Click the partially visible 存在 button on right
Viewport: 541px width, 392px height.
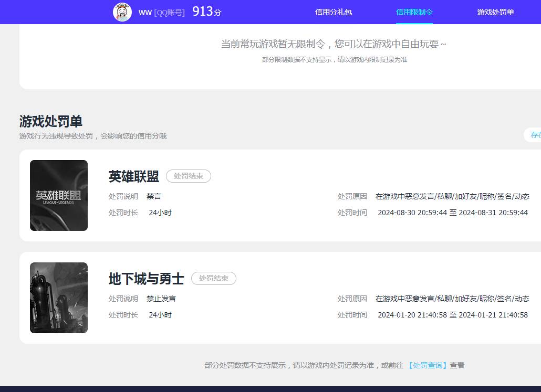tap(535, 135)
